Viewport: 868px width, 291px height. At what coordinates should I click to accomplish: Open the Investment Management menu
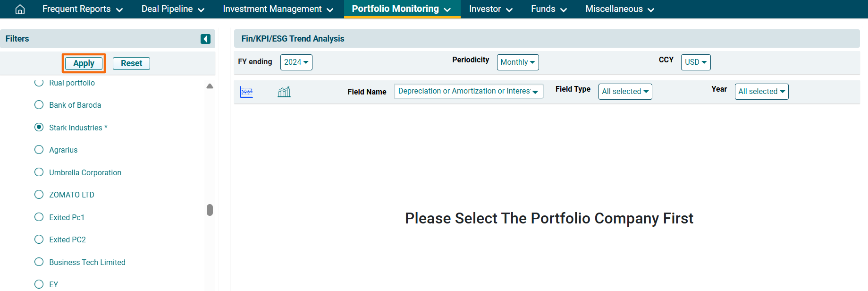point(278,9)
